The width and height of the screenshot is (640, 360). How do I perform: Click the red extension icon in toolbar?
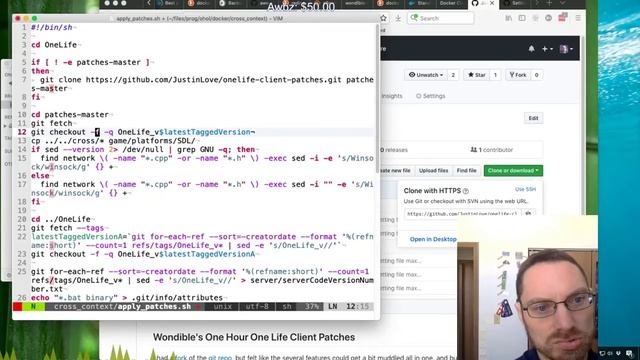point(562,18)
